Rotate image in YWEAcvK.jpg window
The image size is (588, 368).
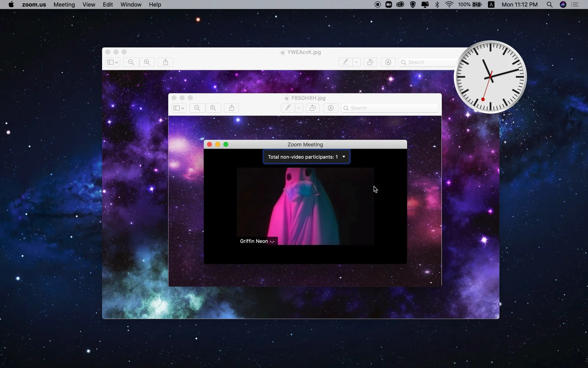point(370,62)
